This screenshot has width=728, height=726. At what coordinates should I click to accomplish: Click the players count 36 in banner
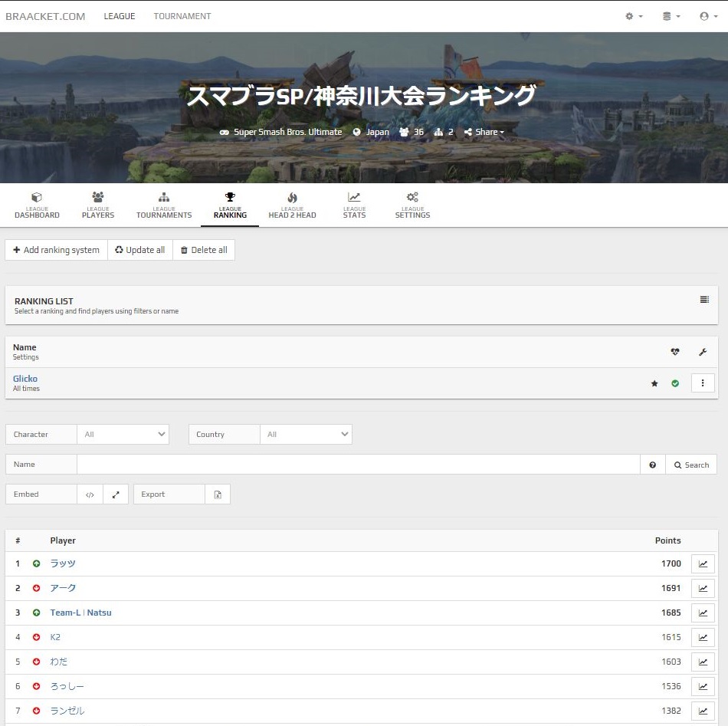click(412, 132)
